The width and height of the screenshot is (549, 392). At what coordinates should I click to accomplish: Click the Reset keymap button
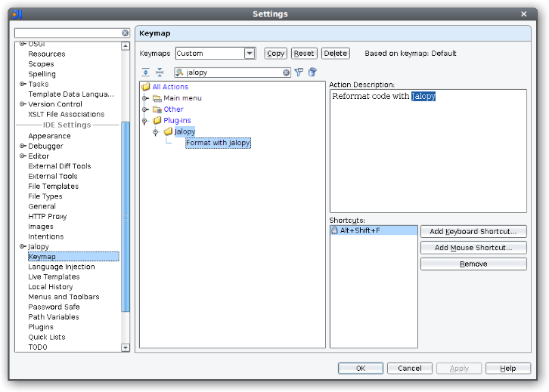304,54
